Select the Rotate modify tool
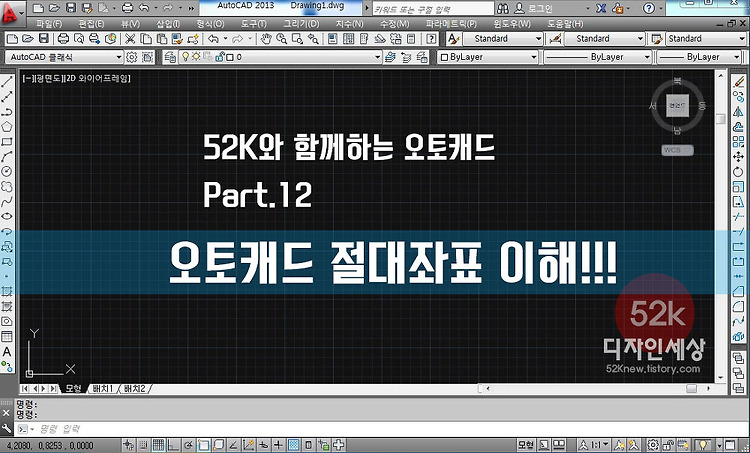Screen dimensions: 750x453 (739, 172)
